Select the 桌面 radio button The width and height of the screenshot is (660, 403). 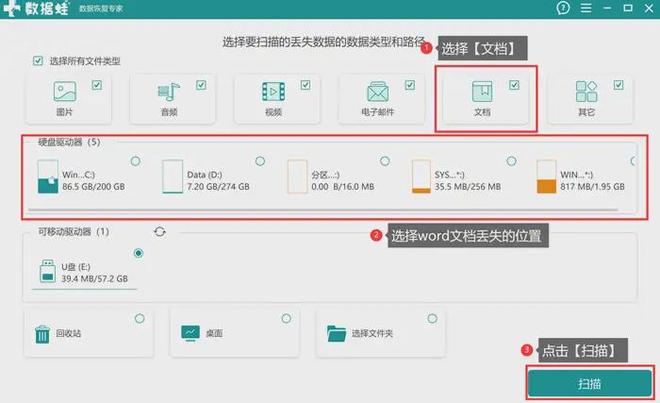(286, 318)
